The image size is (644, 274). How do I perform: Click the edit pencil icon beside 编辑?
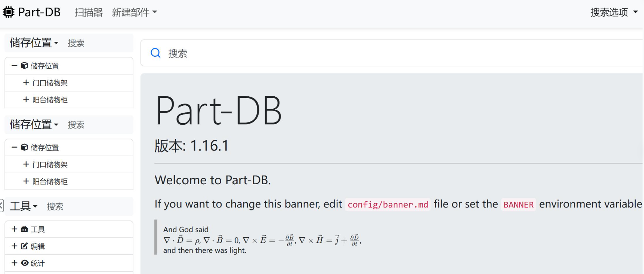(x=24, y=246)
